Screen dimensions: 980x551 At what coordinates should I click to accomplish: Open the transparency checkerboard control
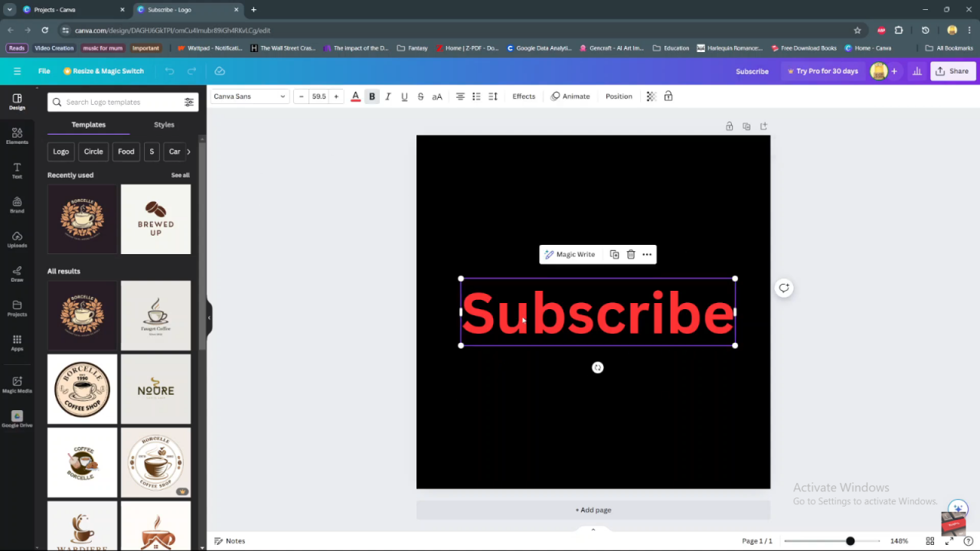(x=652, y=96)
